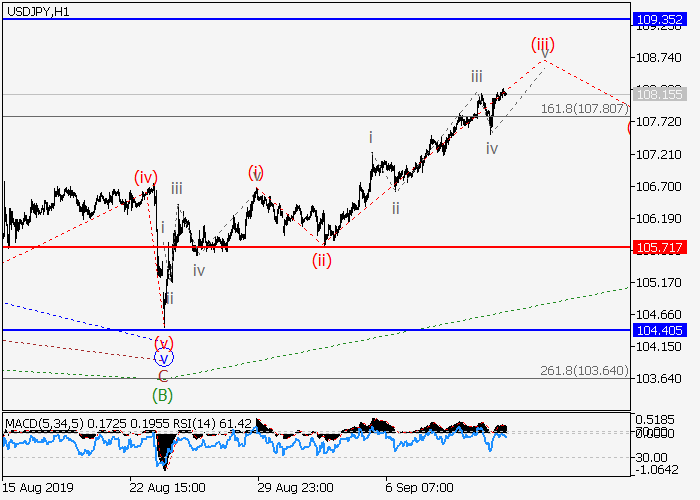The width and height of the screenshot is (700, 500).
Task: Select the green (B) wave label
Action: pos(162,394)
